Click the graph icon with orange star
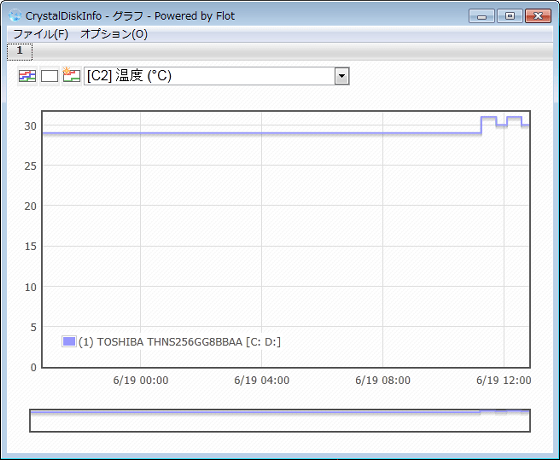The height and width of the screenshot is (460, 560). pos(71,75)
